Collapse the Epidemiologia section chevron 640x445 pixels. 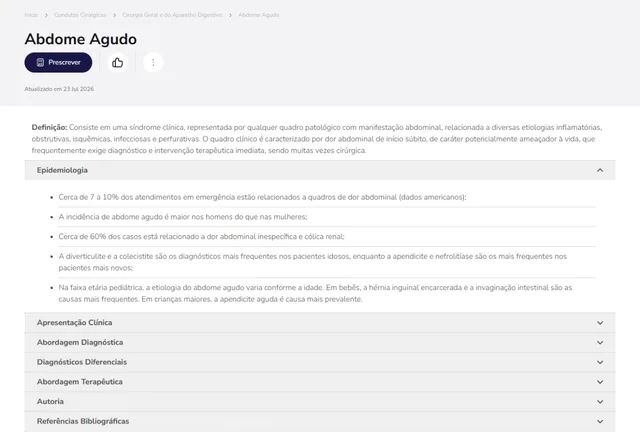(x=600, y=170)
